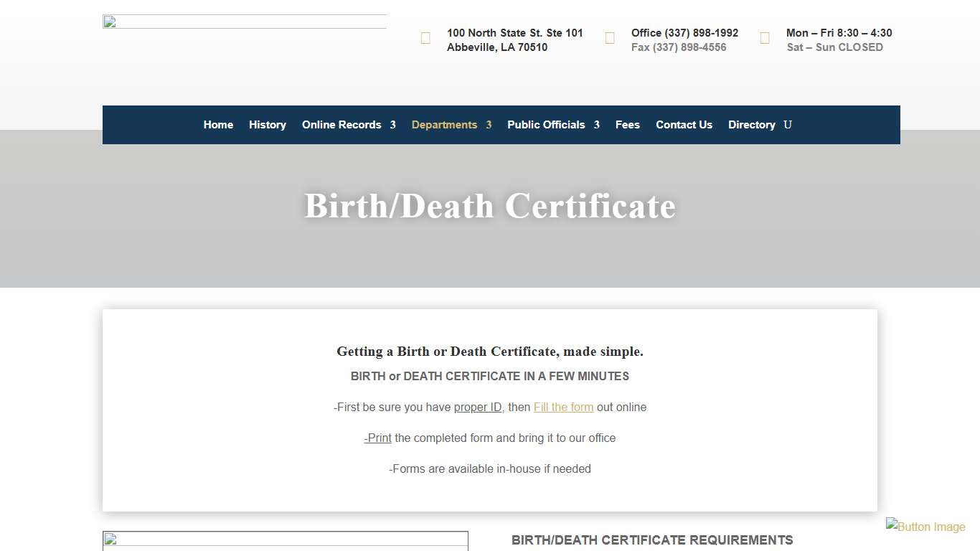Viewport: 980px width, 551px height.
Task: Click the Button Image icon at bottom right
Action: tap(925, 526)
